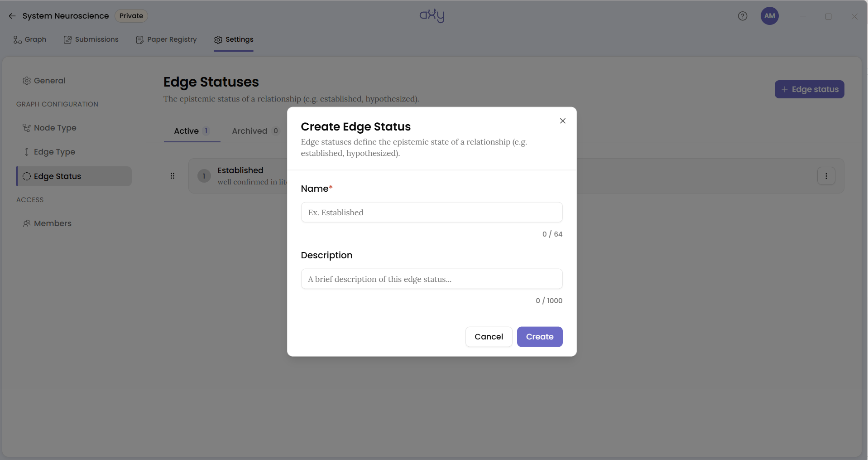Screen dimensions: 868x460
Task: Open the help question mark icon
Action: (x=743, y=16)
